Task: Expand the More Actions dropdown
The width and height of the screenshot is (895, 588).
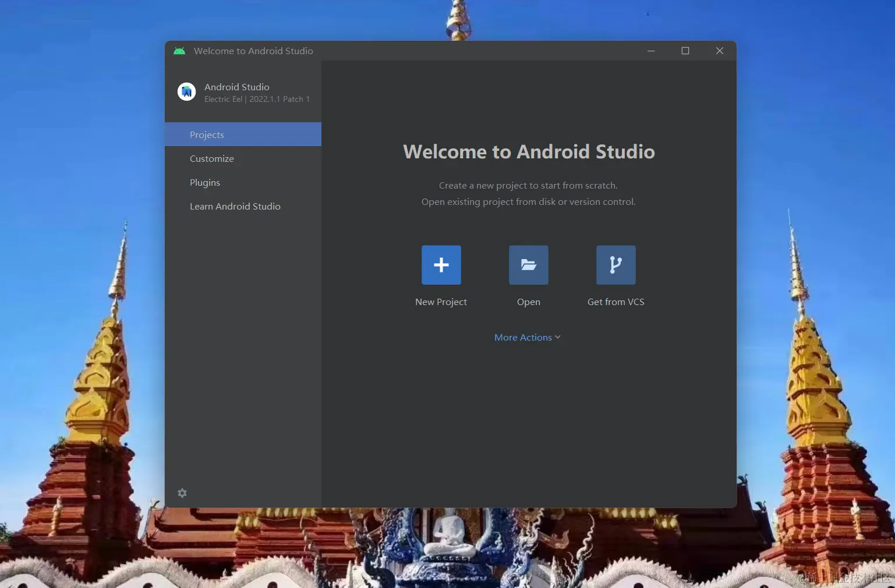Action: tap(527, 337)
